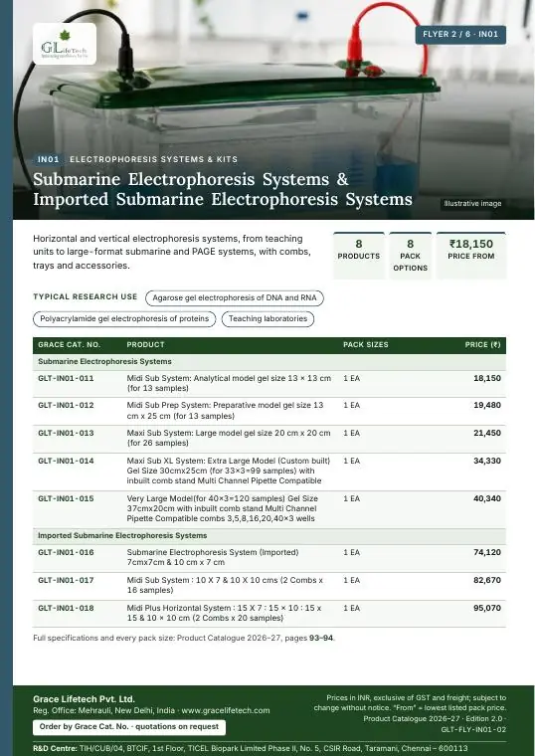Click the price 74,120
535x756 pixels.
(x=487, y=552)
